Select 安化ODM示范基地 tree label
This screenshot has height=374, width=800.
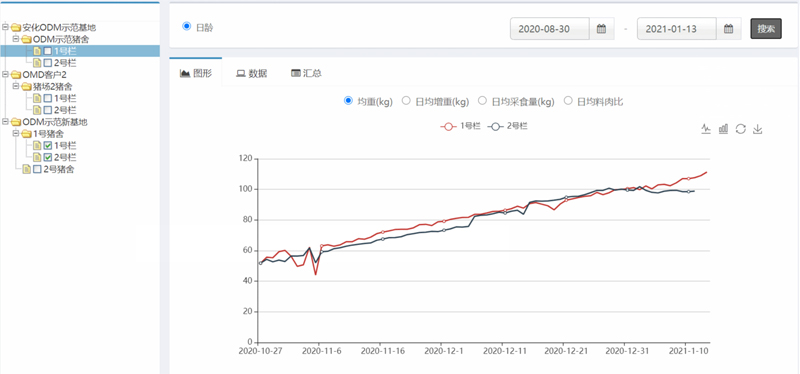click(59, 28)
